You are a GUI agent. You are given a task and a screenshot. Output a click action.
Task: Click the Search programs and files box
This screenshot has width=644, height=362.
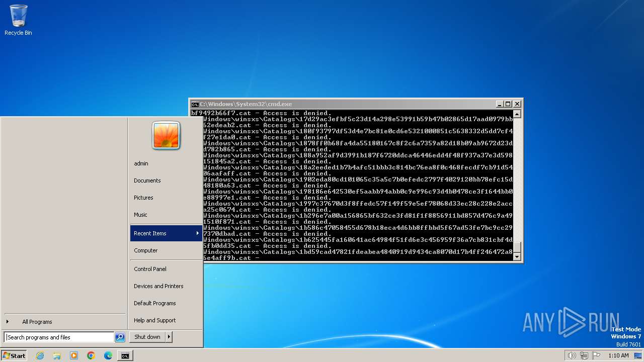(59, 337)
